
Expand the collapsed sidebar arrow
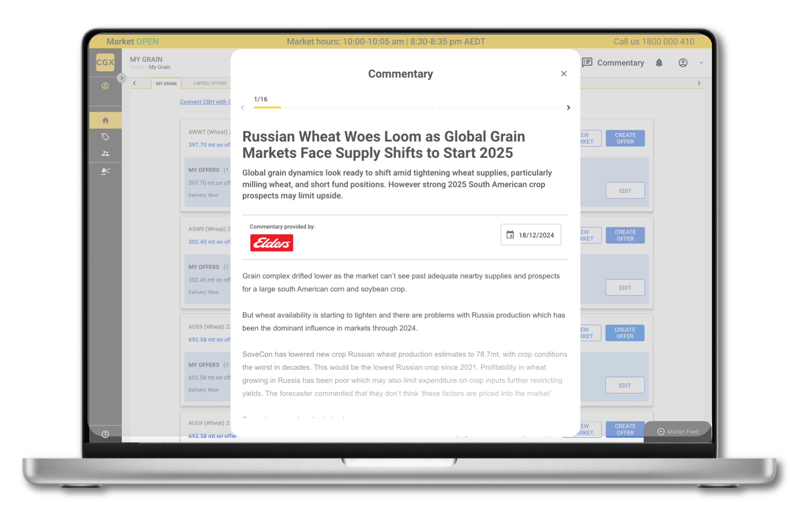122,78
